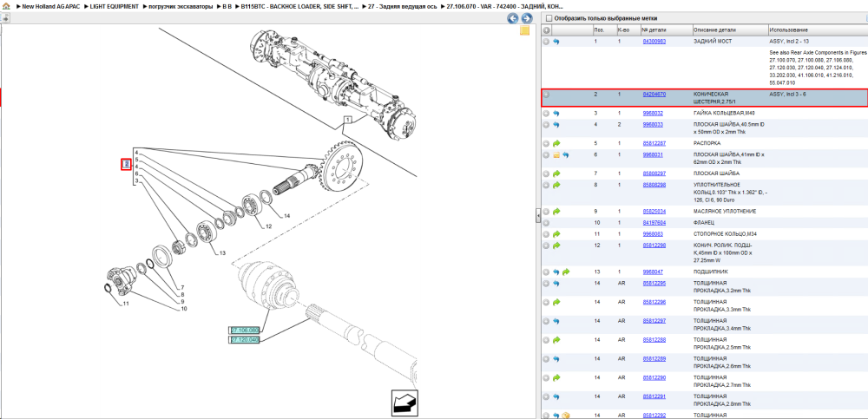The height and width of the screenshot is (419, 868).
Task: Click the green arrow on ПОДШИПНИК row
Action: coord(566,272)
